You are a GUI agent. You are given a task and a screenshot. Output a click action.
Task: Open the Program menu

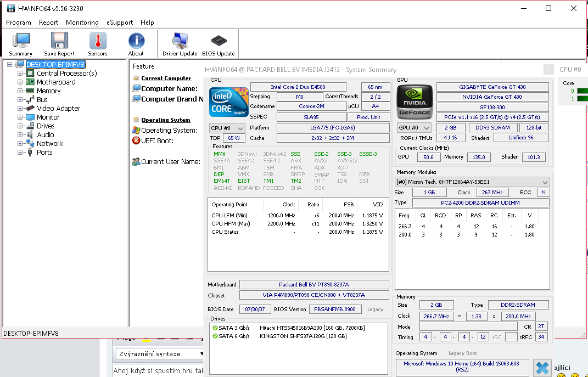point(18,22)
